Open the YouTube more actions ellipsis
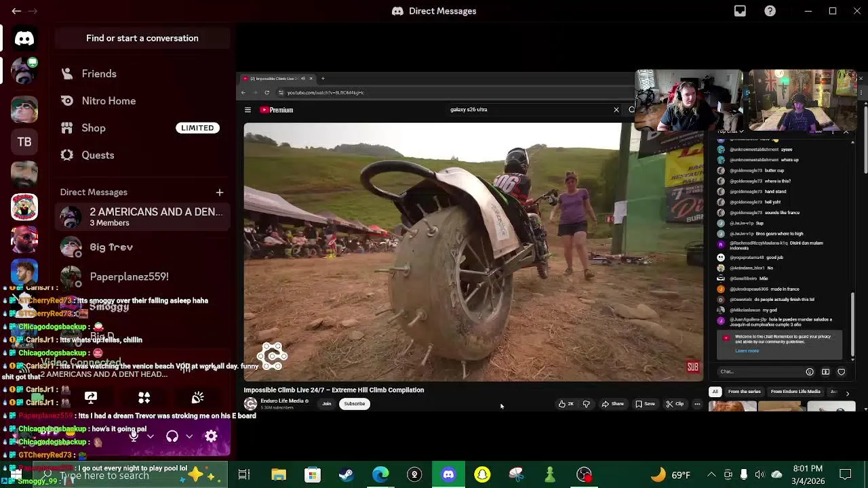This screenshot has width=868, height=488. coord(696,404)
